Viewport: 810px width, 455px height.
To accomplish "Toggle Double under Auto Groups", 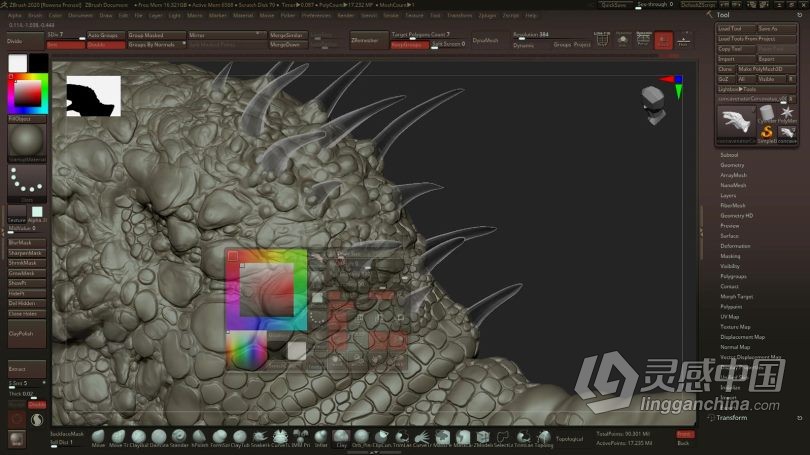I will [x=106, y=45].
